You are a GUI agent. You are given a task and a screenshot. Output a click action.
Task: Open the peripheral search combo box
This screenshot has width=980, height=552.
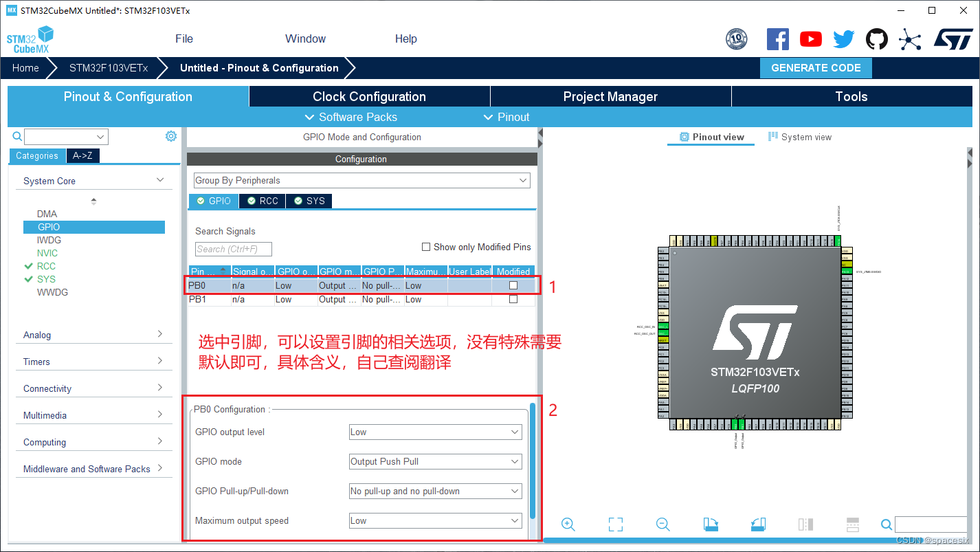[x=66, y=137]
